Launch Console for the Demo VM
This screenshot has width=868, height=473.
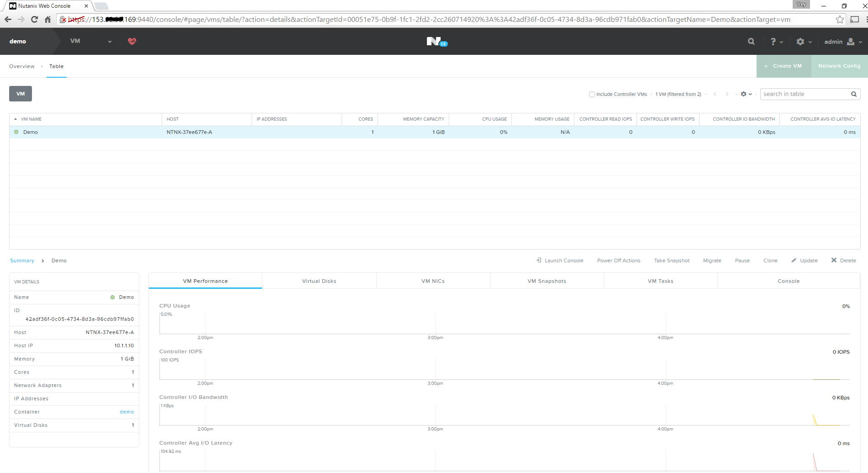(x=559, y=260)
